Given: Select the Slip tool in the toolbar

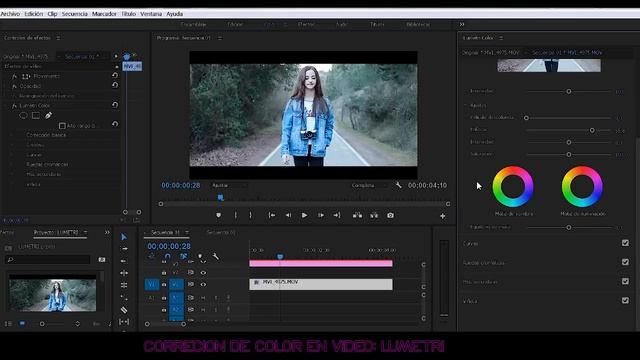Looking at the screenshot, I should (x=124, y=322).
